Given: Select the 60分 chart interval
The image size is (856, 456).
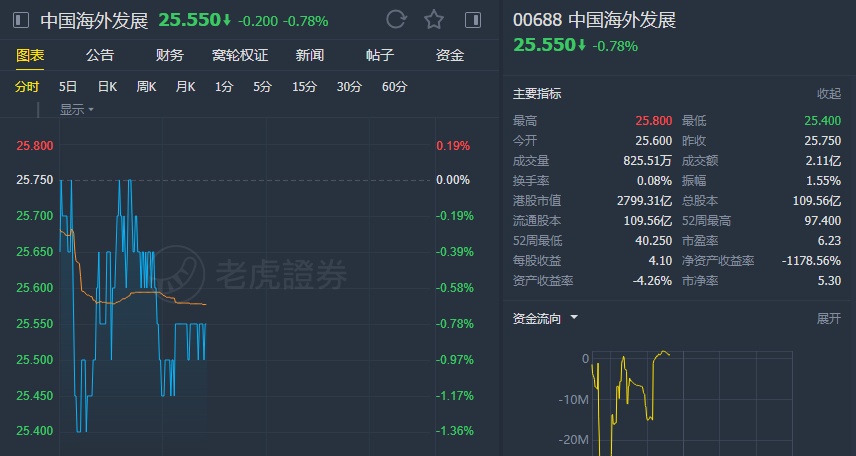Looking at the screenshot, I should (394, 87).
